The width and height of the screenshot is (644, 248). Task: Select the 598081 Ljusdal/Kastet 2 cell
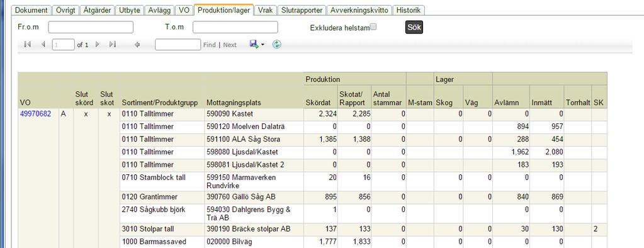tap(254, 165)
